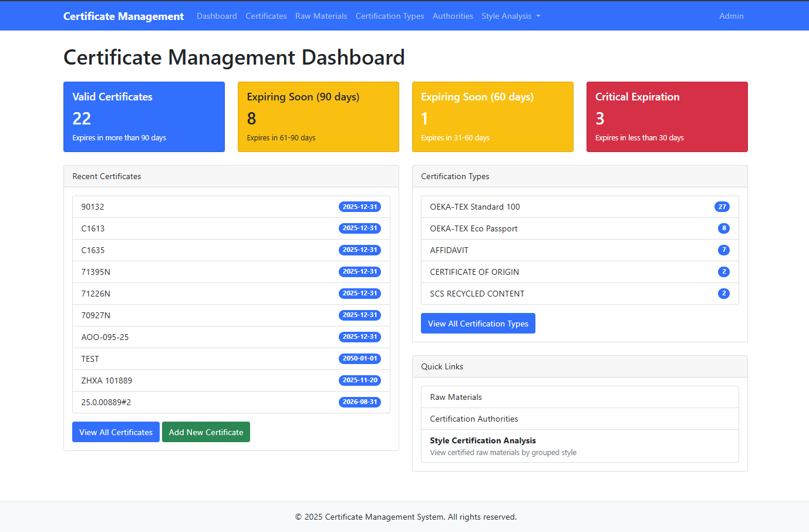Return to the Dashboard via navbar
The height and width of the screenshot is (532, 809).
point(217,16)
